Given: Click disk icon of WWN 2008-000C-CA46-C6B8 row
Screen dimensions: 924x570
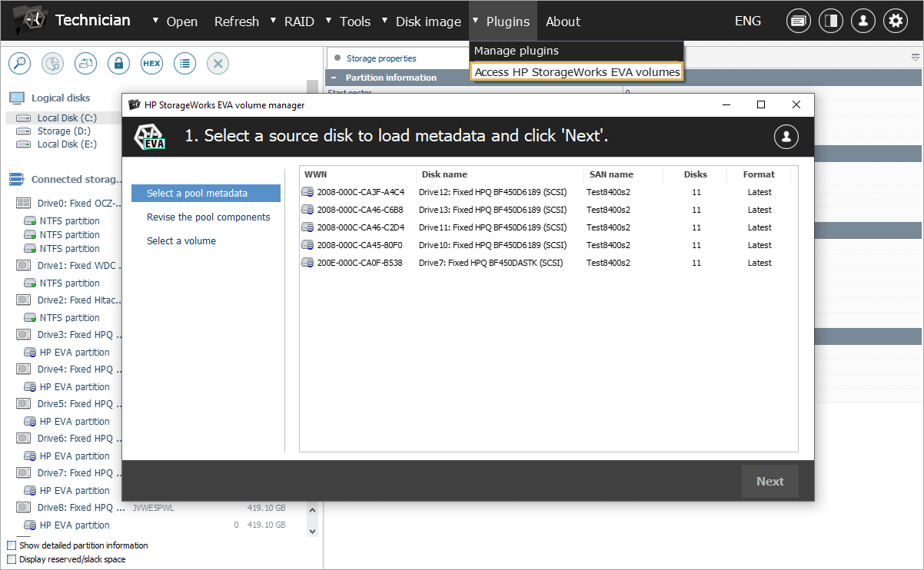Looking at the screenshot, I should tap(307, 210).
